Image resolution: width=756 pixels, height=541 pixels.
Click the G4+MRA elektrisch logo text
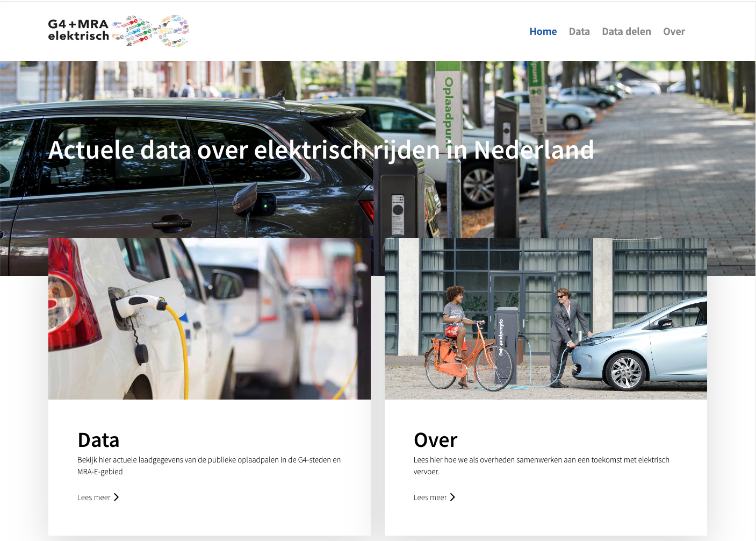pyautogui.click(x=78, y=30)
